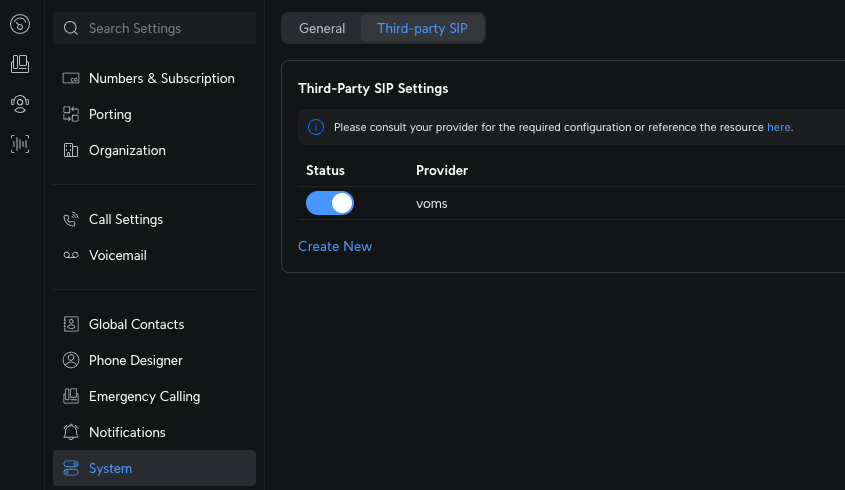Disable the voms provider status toggle
The image size is (845, 490).
(x=330, y=203)
